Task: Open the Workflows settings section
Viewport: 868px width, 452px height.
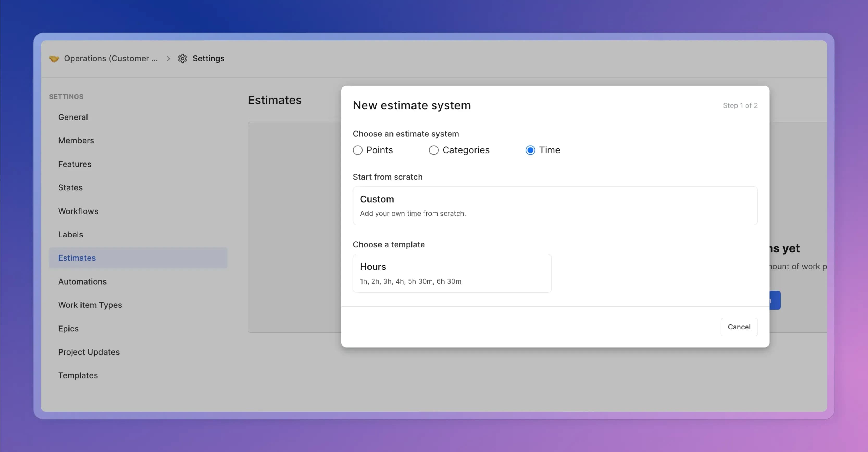Action: tap(78, 211)
